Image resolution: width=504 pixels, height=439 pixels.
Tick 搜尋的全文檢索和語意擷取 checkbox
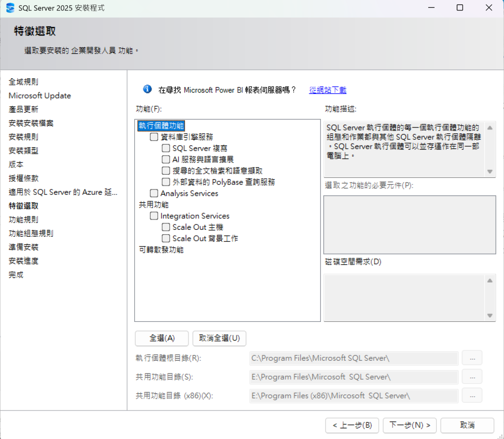[x=166, y=171]
